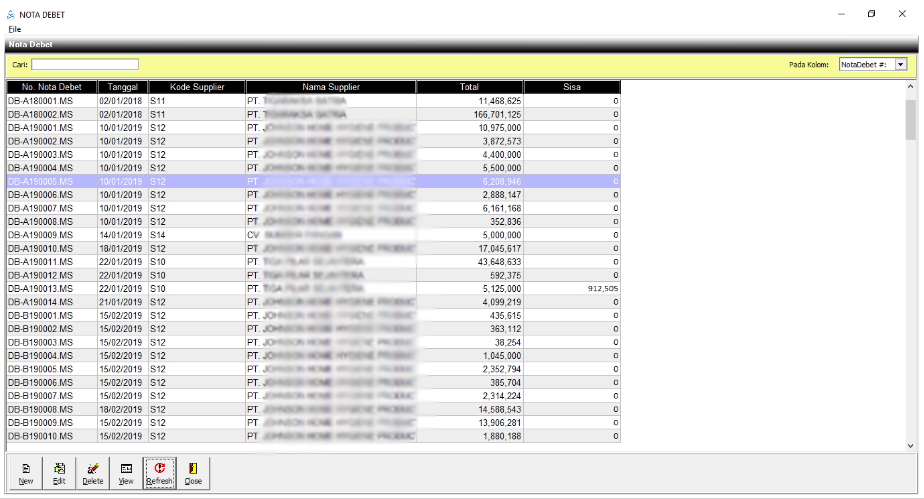Click the Nota Debet app icon in title bar
Image resolution: width=924 pixels, height=499 pixels.
(10, 14)
